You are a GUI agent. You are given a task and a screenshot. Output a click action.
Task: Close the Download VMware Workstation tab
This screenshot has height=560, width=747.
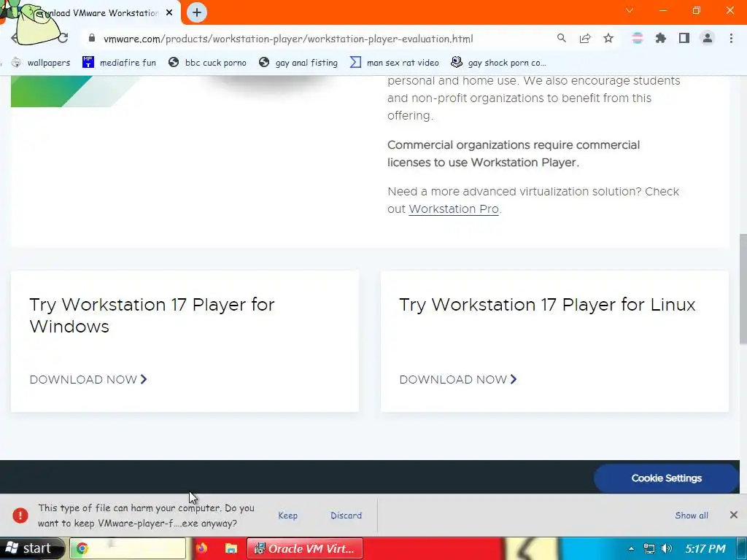pyautogui.click(x=169, y=13)
